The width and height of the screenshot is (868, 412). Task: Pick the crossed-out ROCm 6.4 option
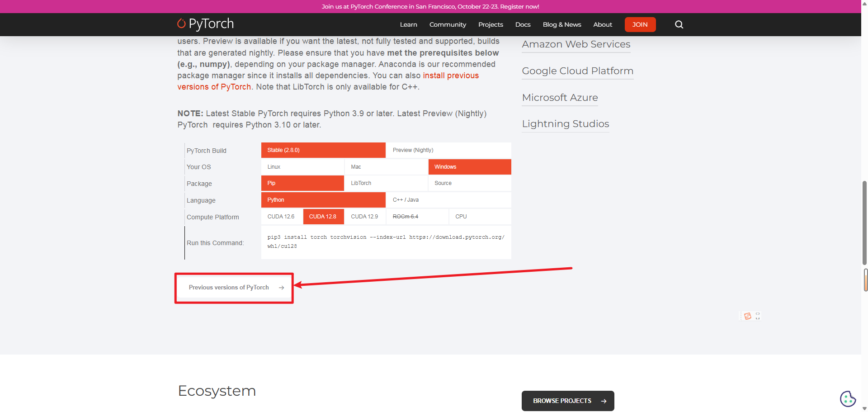tap(417, 217)
